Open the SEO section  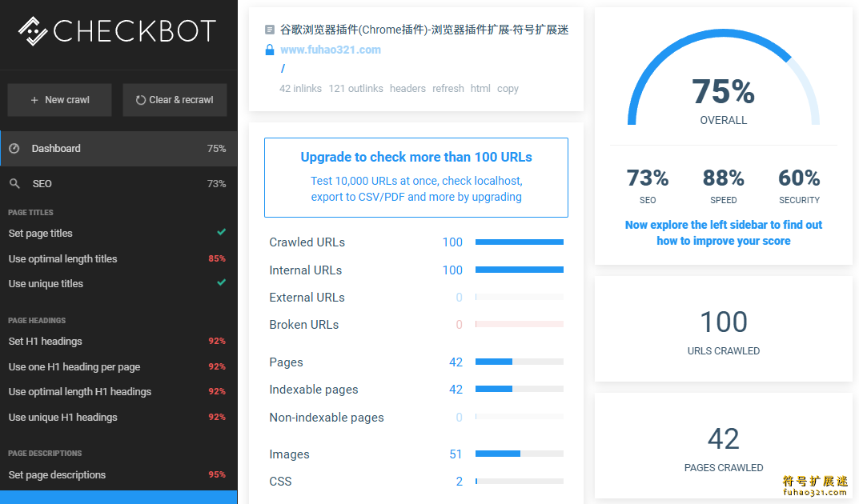click(118, 184)
